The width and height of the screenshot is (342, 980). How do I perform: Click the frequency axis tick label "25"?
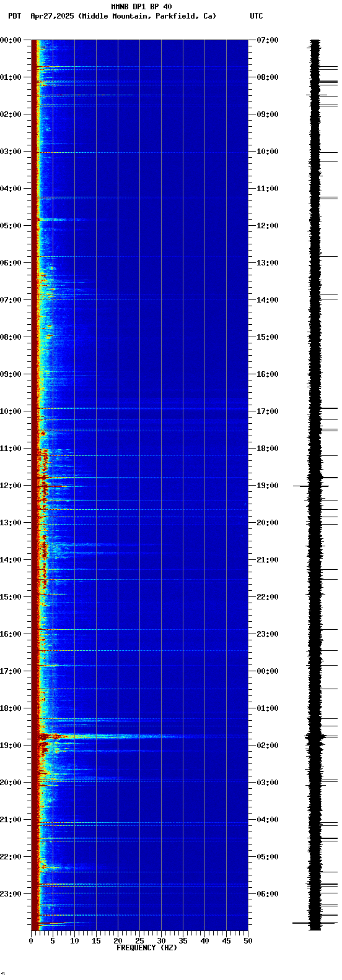tap(139, 941)
